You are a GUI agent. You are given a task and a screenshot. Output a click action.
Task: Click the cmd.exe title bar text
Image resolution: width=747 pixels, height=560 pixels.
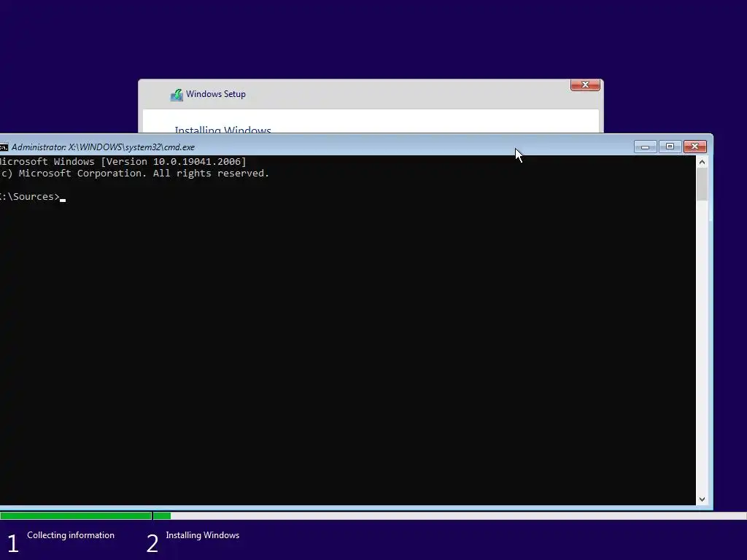(x=103, y=147)
